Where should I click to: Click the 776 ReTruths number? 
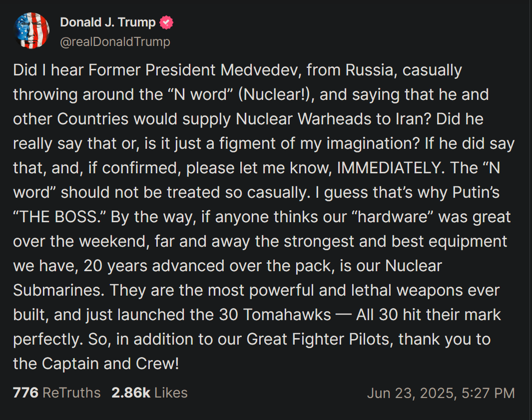pyautogui.click(x=25, y=393)
